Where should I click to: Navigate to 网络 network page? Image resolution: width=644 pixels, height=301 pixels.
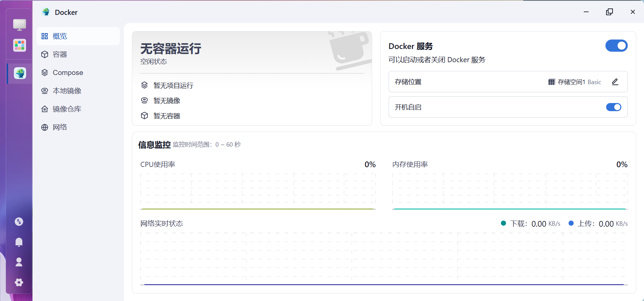78,127
